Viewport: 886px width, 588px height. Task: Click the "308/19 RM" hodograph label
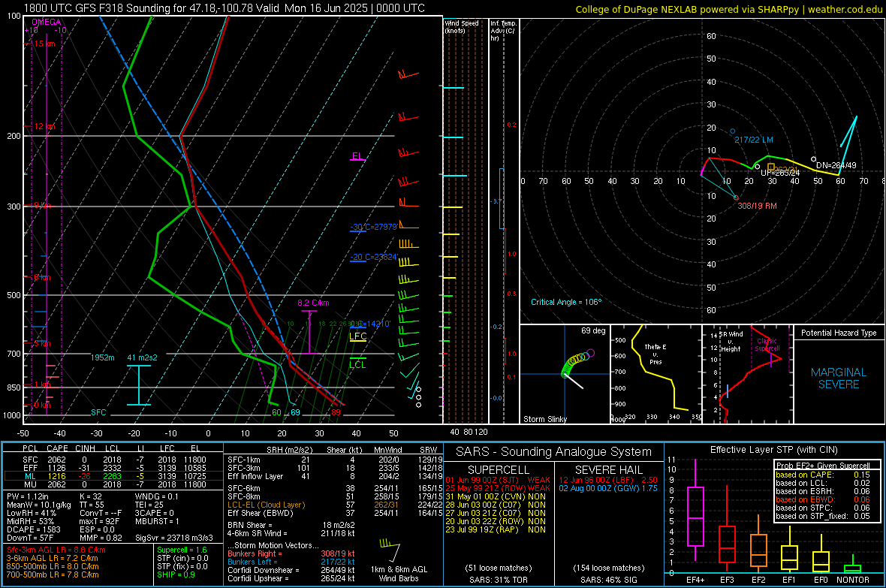(757, 206)
